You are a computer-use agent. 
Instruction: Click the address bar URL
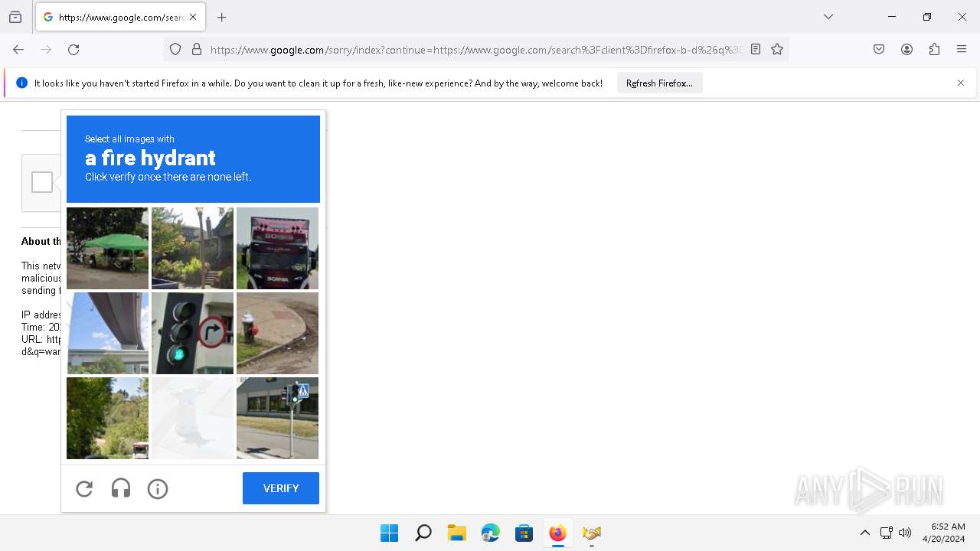[x=476, y=50]
